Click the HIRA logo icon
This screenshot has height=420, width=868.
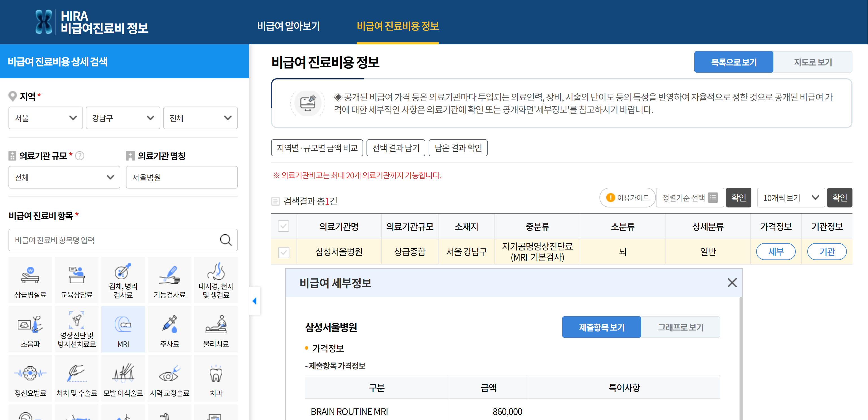(44, 22)
